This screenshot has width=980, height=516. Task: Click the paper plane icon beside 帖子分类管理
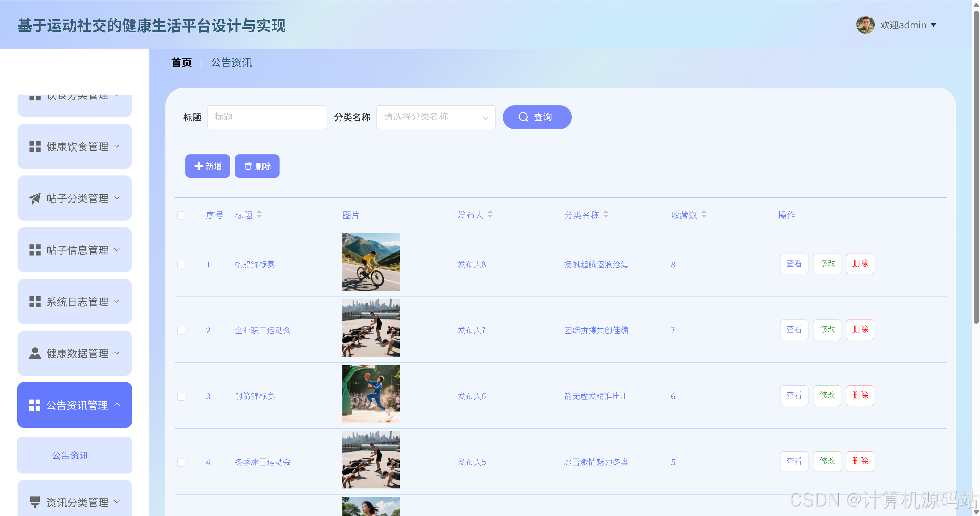pos(35,198)
